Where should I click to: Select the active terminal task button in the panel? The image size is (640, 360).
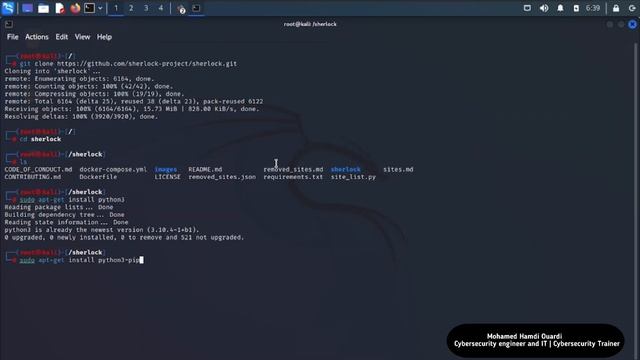click(196, 8)
